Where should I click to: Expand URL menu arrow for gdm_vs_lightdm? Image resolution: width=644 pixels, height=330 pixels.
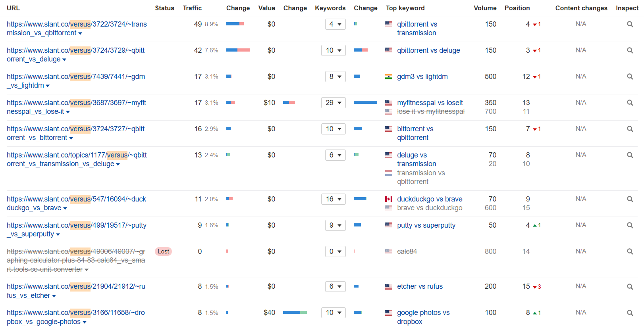48,86
